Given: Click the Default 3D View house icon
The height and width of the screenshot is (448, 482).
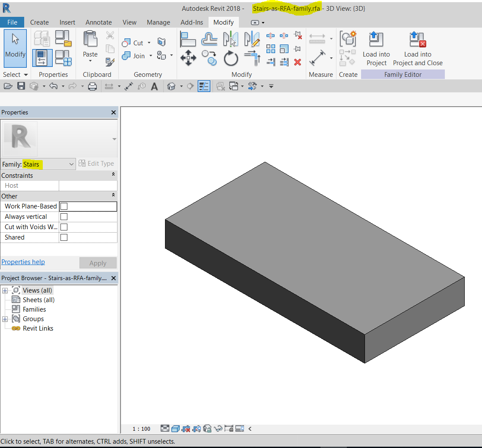Looking at the screenshot, I should click(171, 86).
